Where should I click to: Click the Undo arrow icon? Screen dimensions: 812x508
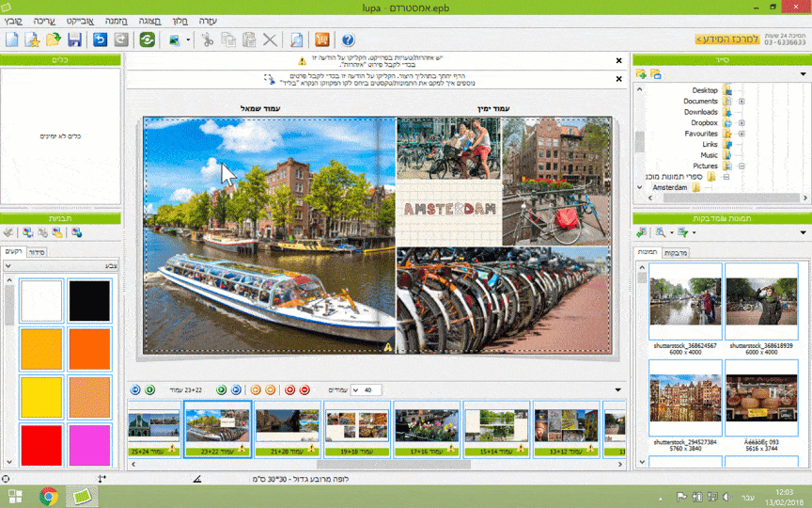[x=100, y=40]
